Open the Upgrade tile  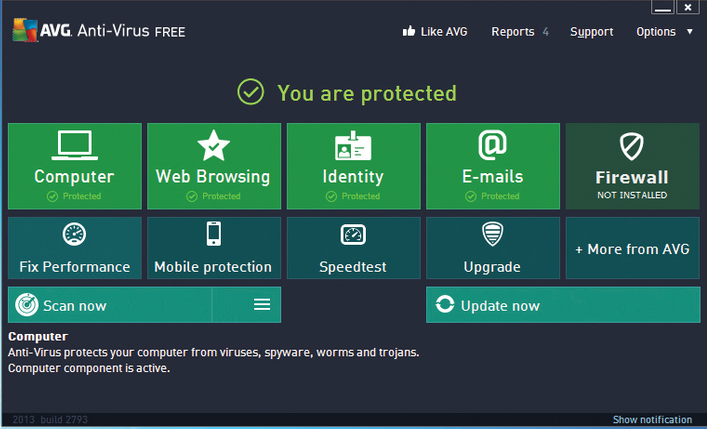click(x=493, y=248)
